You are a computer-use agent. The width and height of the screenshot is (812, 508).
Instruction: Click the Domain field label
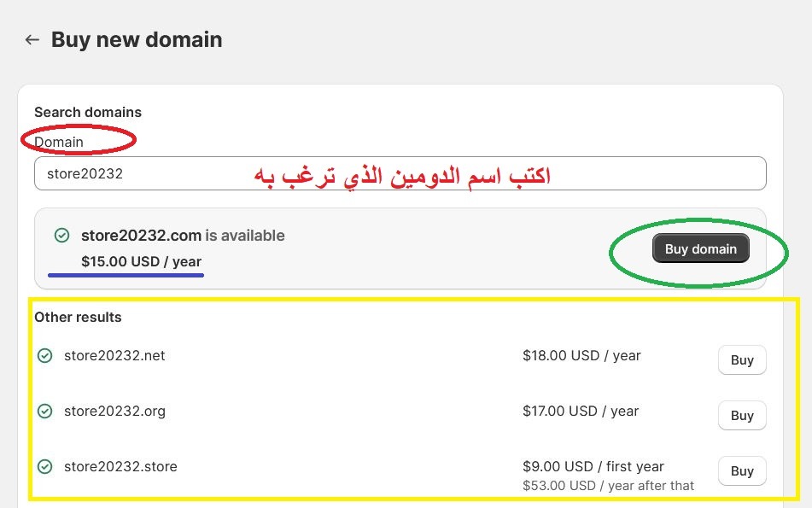pyautogui.click(x=59, y=142)
